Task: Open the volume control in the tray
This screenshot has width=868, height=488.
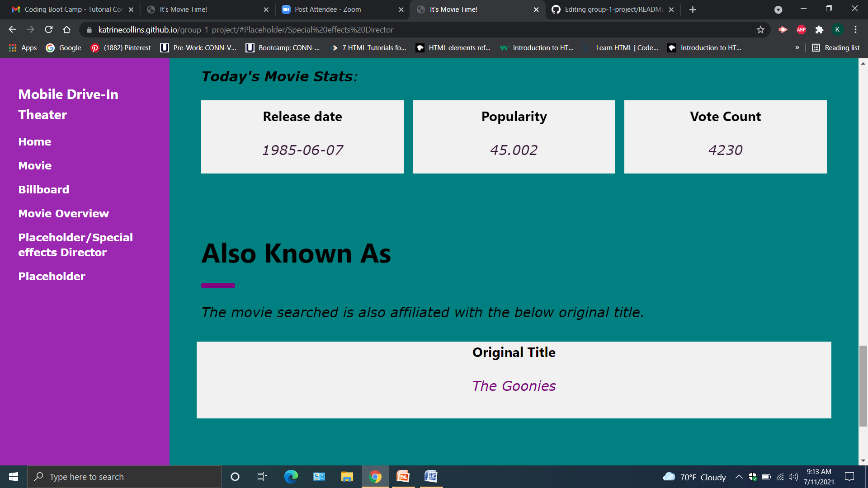Action: pyautogui.click(x=793, y=477)
